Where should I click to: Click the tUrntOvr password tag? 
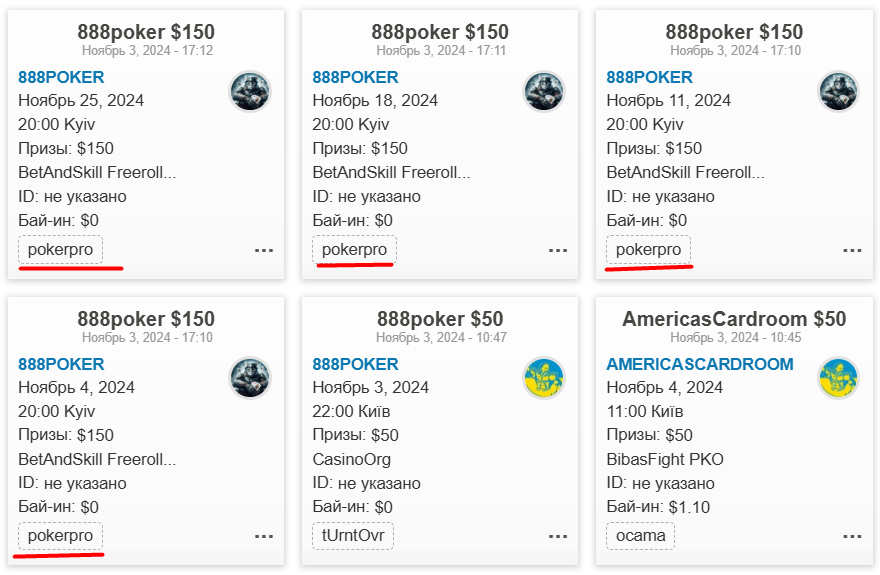point(353,536)
